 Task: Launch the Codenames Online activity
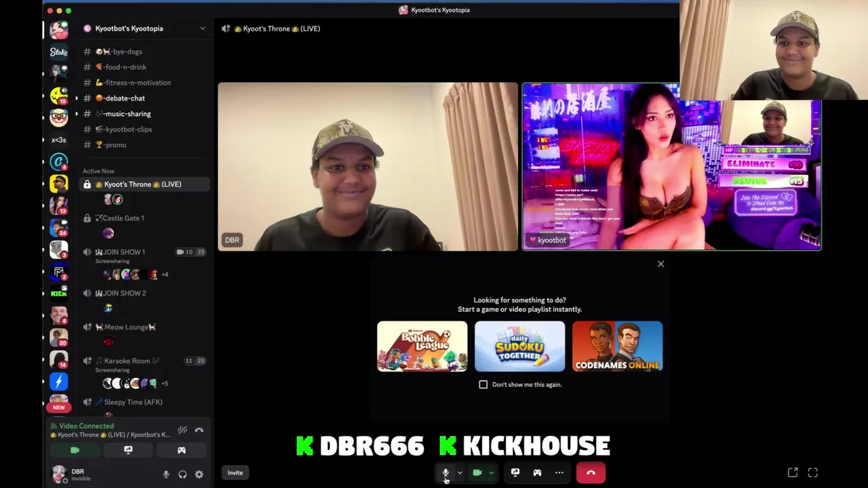coord(617,346)
